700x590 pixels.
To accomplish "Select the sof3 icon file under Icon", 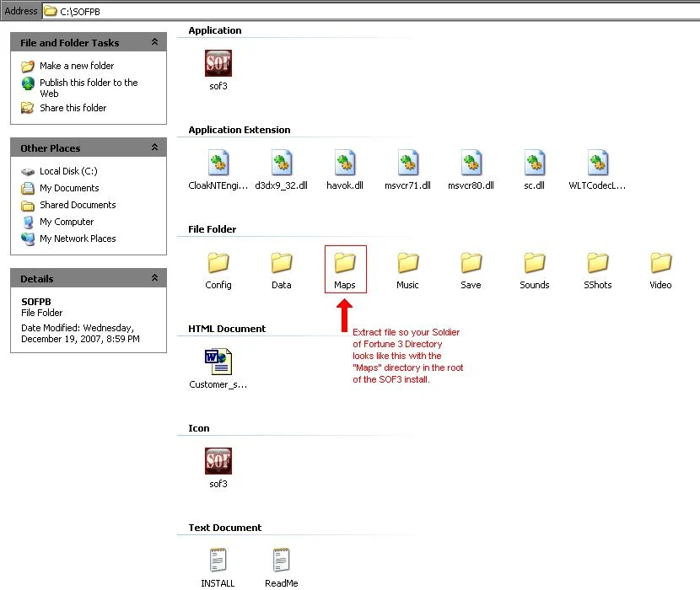I will pyautogui.click(x=218, y=462).
